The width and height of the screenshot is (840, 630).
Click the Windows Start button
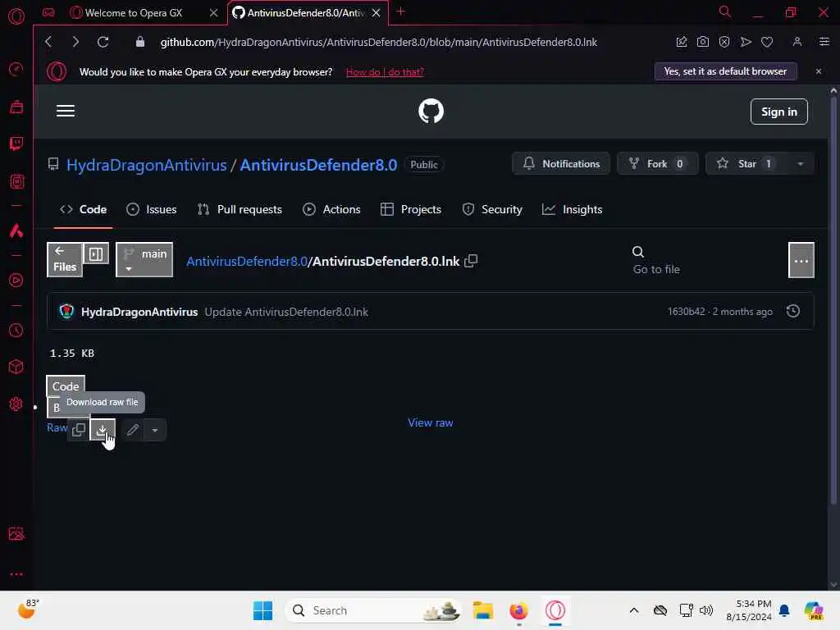tap(262, 610)
